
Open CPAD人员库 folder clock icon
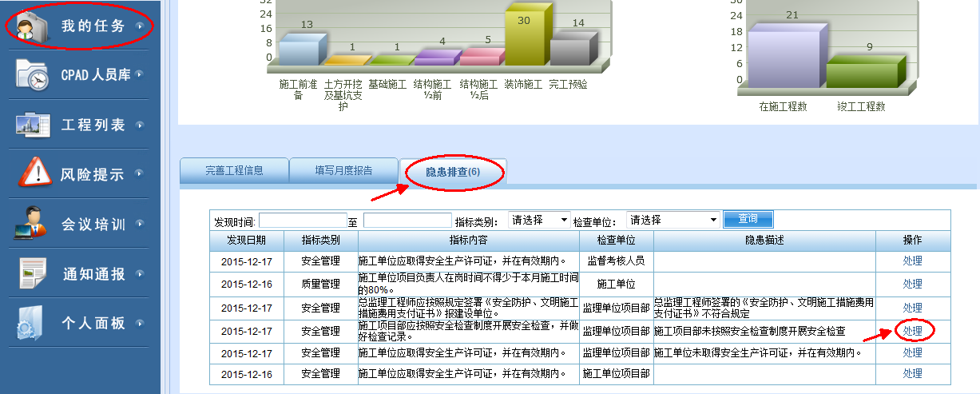point(33,75)
